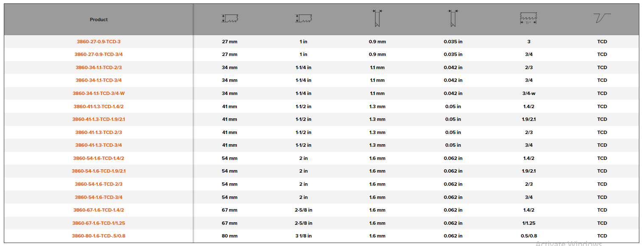Open product 3860-67-1.6-TCD-1/1.25
This screenshot has height=246, width=644.
98,223
